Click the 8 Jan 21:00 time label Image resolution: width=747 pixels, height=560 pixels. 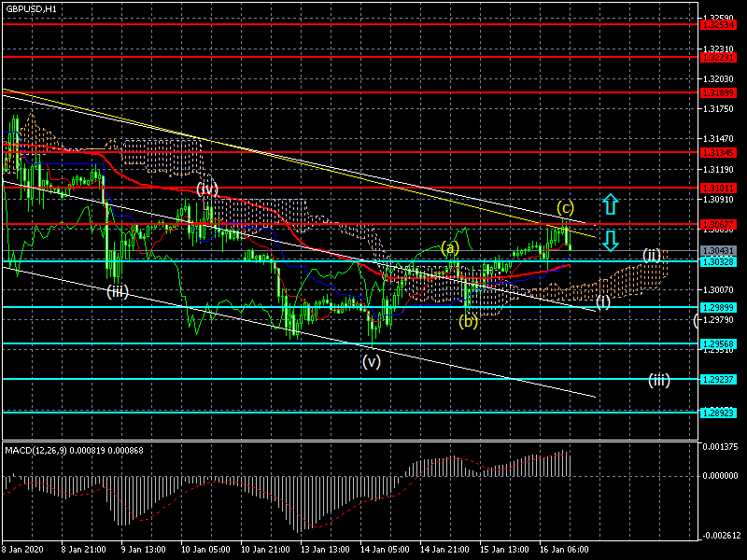(84, 550)
